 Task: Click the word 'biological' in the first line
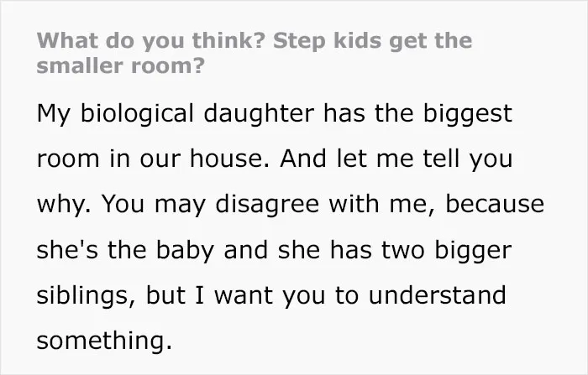pos(137,113)
